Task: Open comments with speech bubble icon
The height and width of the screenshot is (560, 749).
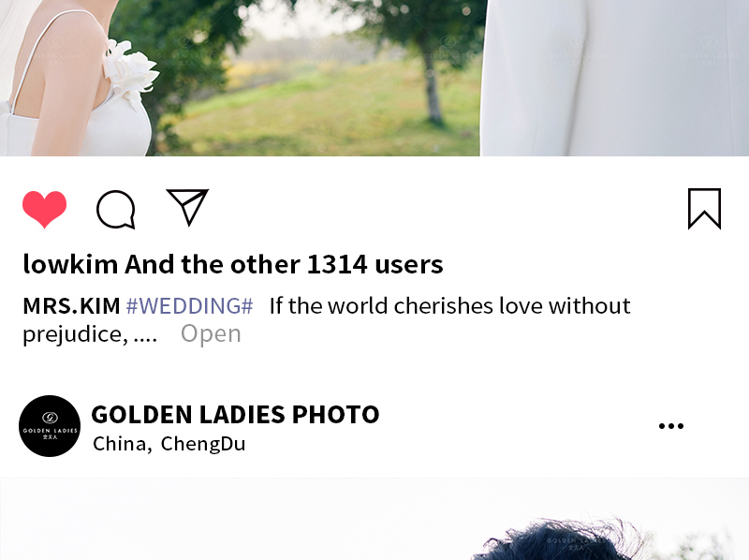Action: pyautogui.click(x=116, y=209)
